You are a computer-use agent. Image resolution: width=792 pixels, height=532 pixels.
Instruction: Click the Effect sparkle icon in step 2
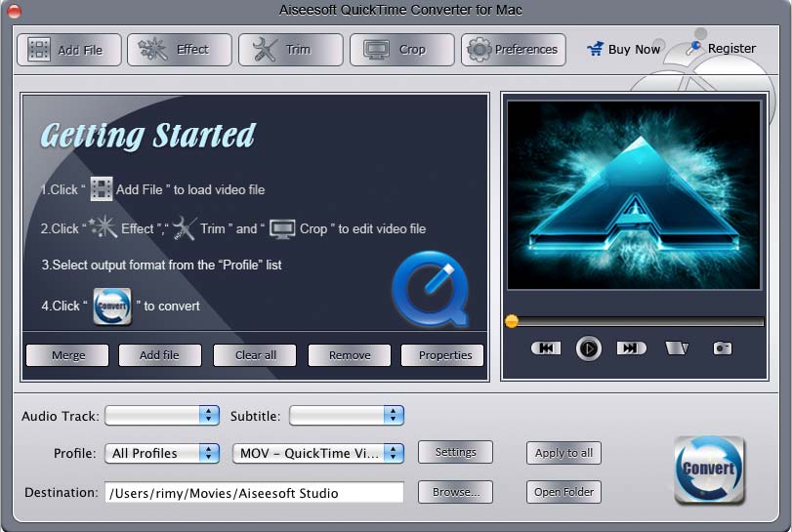[x=103, y=227]
